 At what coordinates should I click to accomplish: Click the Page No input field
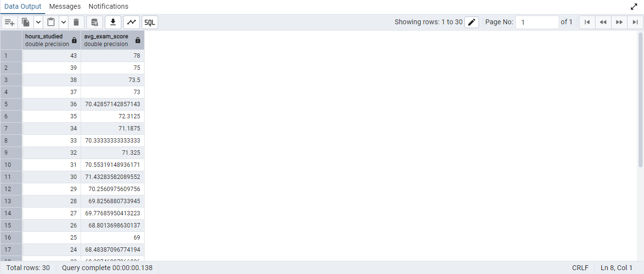[537, 22]
